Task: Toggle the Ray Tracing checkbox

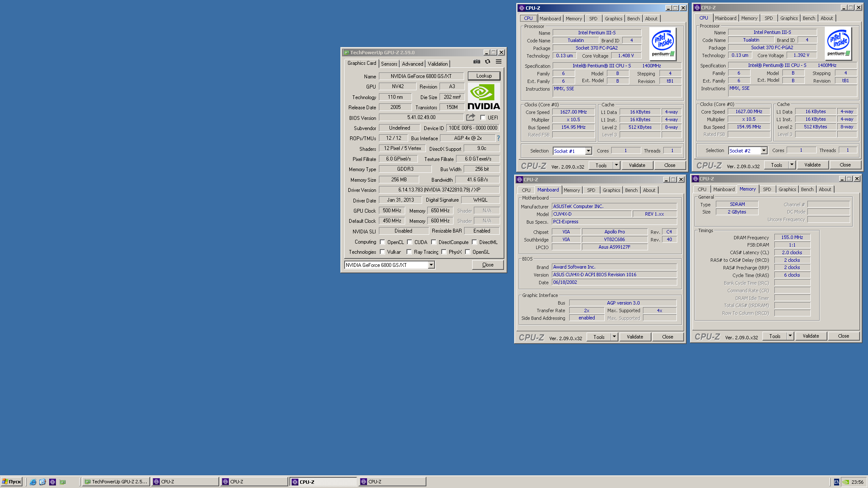Action: click(x=409, y=252)
